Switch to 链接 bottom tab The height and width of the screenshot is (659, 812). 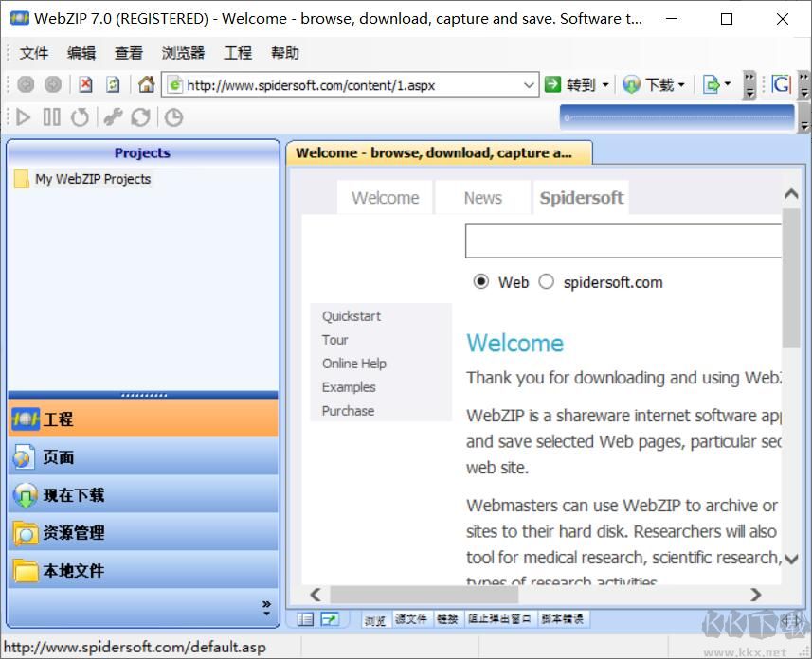447,619
